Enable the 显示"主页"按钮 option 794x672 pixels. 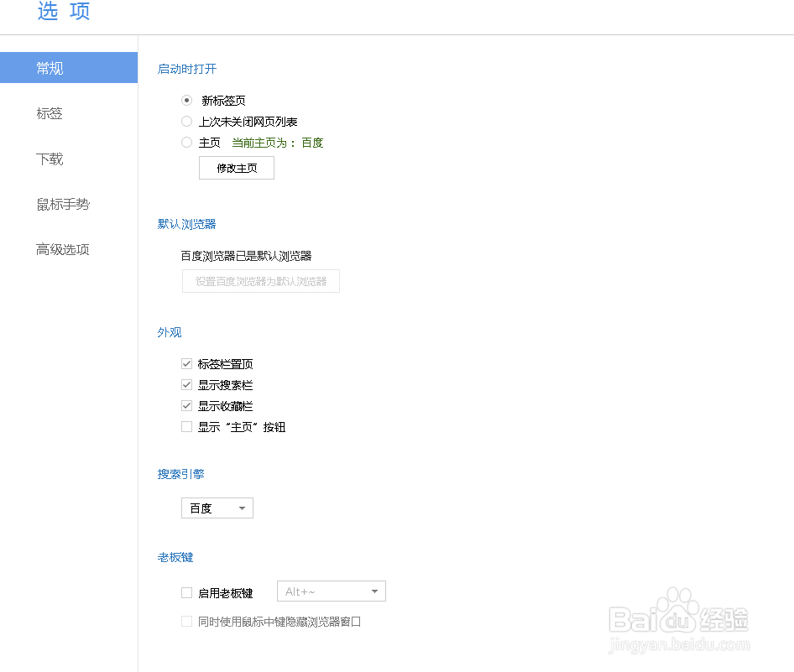coord(186,426)
